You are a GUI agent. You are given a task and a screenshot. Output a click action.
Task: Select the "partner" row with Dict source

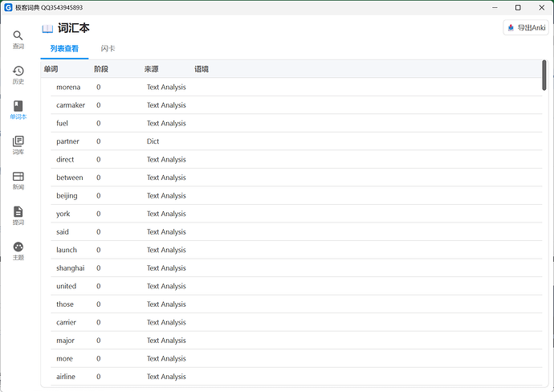click(x=68, y=141)
